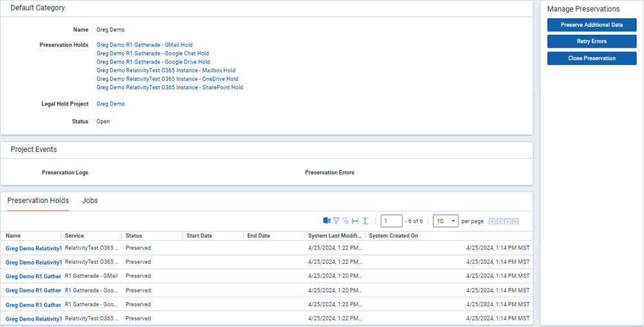Open Greg Demo Legal Hold Project link
The width and height of the screenshot is (644, 327).
click(x=111, y=104)
